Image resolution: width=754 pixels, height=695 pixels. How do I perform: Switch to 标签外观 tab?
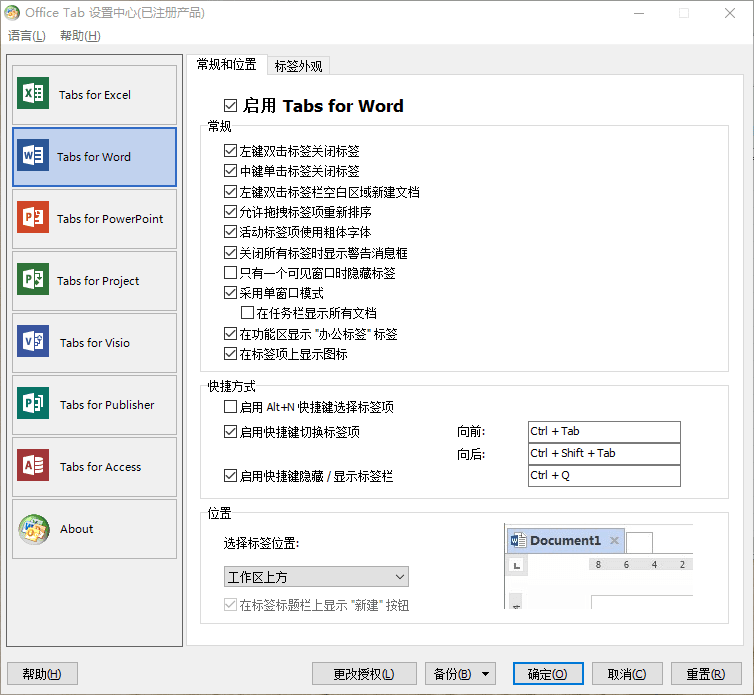click(x=298, y=66)
